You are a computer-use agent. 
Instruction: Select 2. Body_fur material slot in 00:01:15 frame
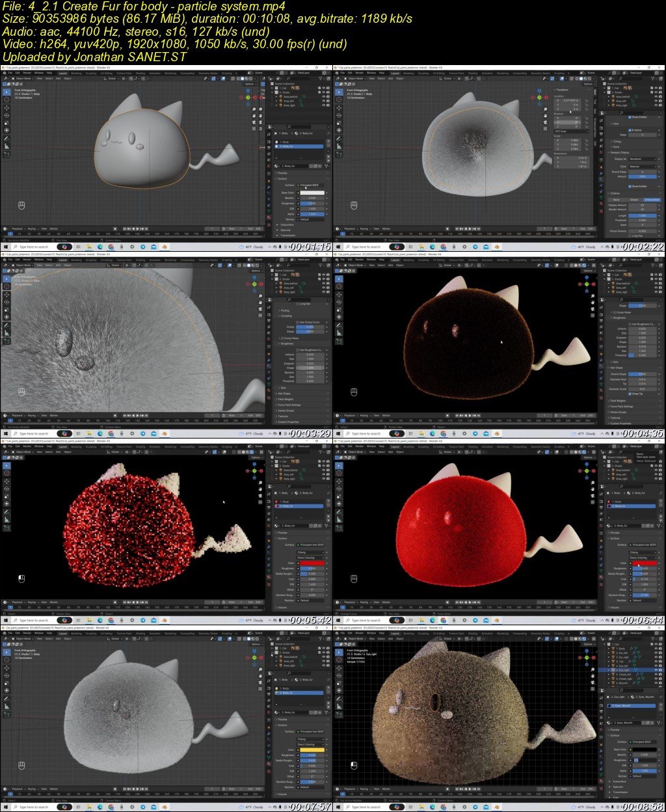299,146
